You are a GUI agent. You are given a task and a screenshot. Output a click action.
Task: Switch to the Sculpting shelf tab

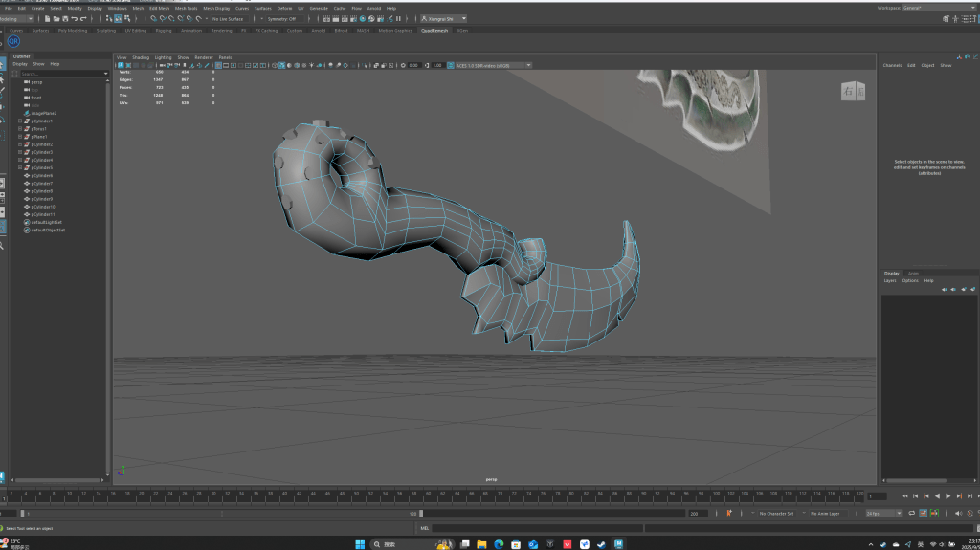tap(105, 30)
